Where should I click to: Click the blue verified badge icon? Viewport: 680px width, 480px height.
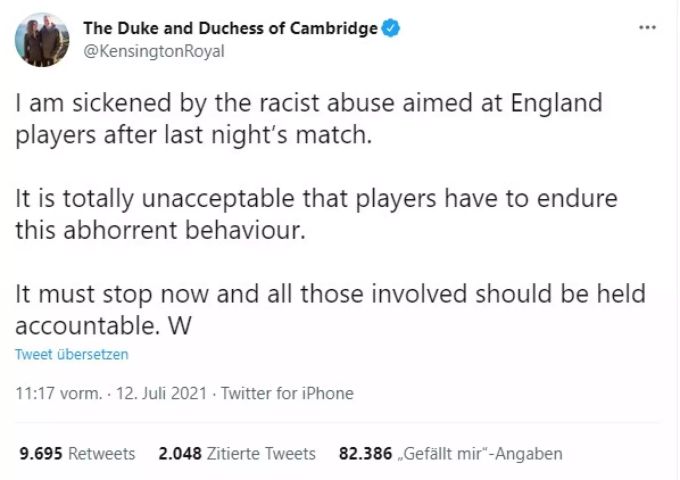point(391,29)
